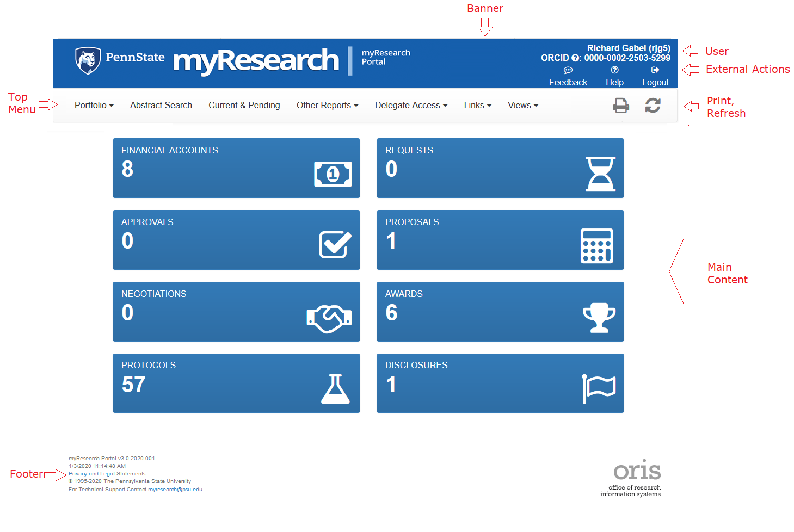Open the Proposals tile showing 1
Viewport: 794px width, 532px height.
tap(500, 240)
